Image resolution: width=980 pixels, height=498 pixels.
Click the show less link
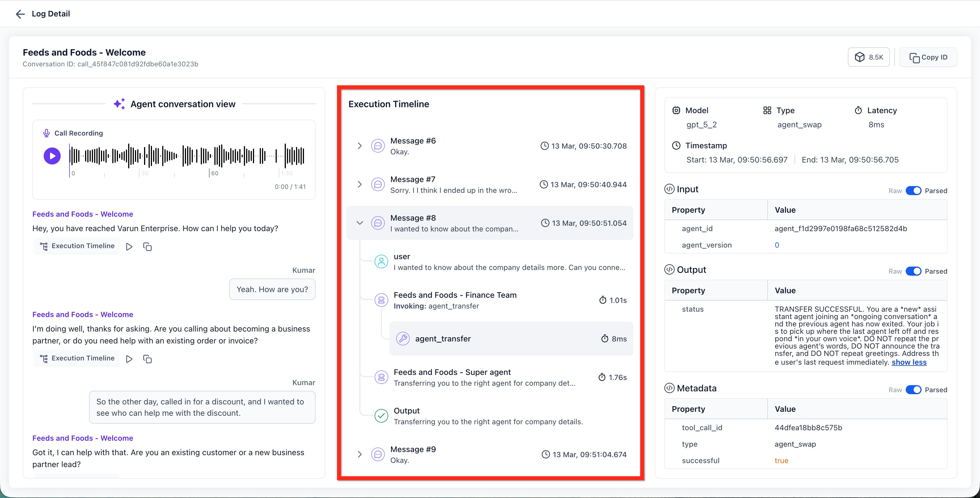tap(909, 362)
